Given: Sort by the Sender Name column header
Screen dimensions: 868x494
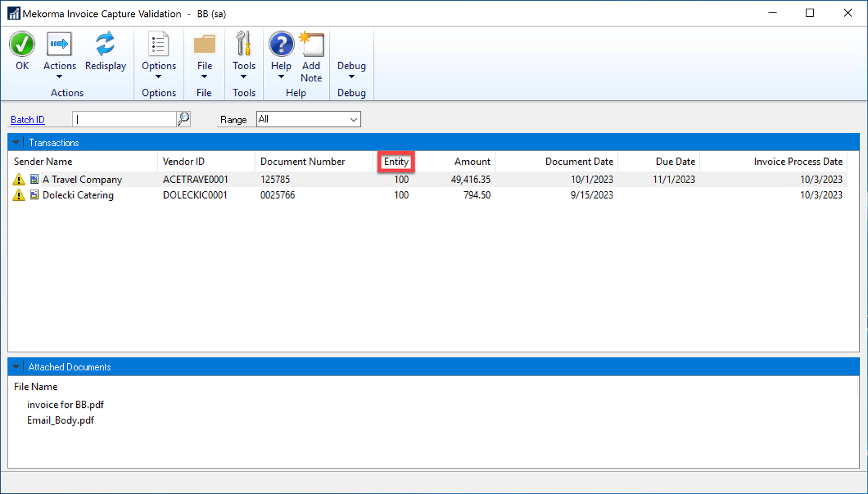Looking at the screenshot, I should [x=43, y=161].
